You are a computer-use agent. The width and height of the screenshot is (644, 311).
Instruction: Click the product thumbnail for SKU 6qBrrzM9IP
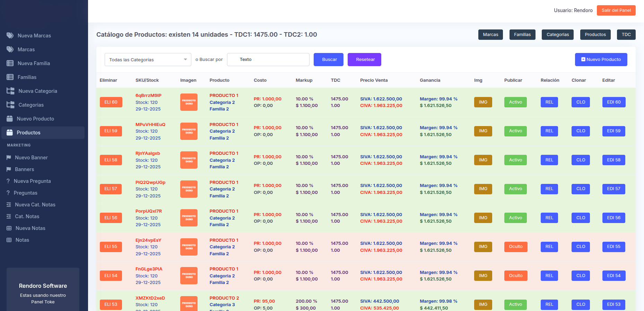pos(189,102)
